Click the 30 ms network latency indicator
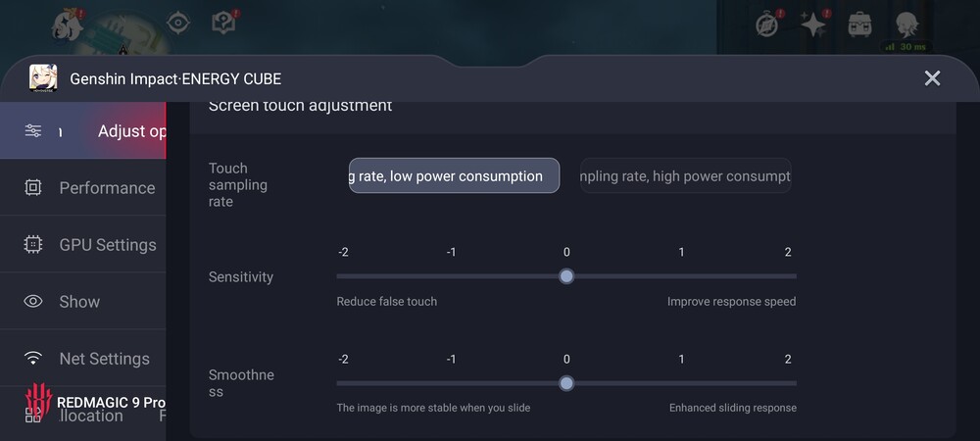Viewport: 980px width, 441px height. [906, 47]
